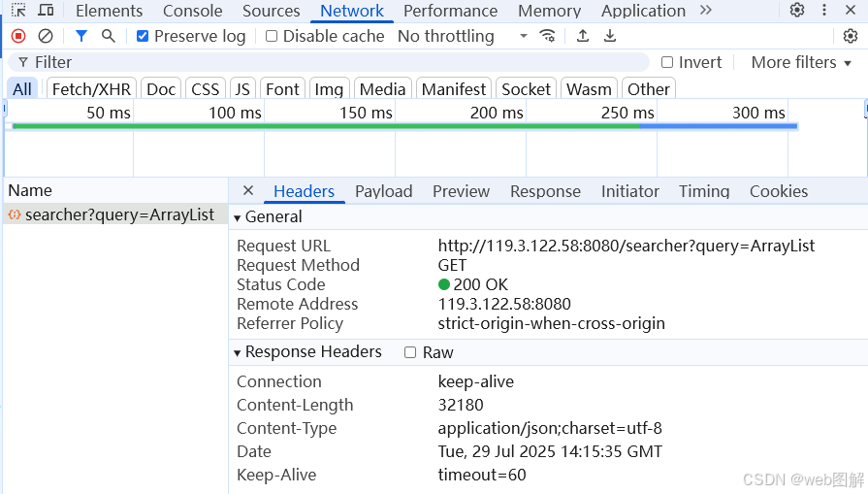Collapse the General section
The width and height of the screenshot is (868, 494).
(x=237, y=217)
